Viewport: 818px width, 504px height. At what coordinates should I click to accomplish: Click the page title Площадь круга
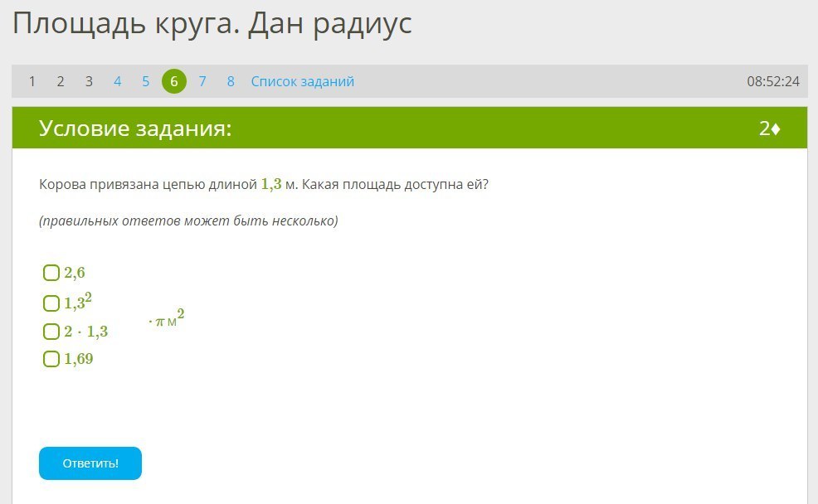coord(212,24)
